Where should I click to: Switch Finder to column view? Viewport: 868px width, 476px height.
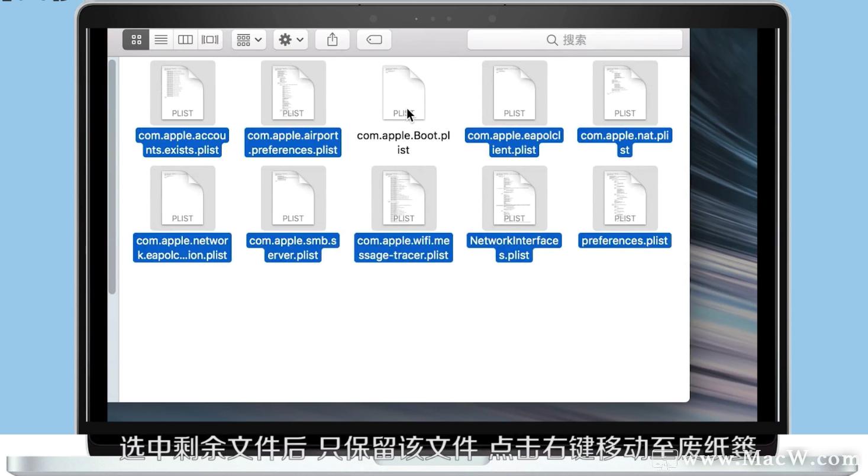click(185, 40)
